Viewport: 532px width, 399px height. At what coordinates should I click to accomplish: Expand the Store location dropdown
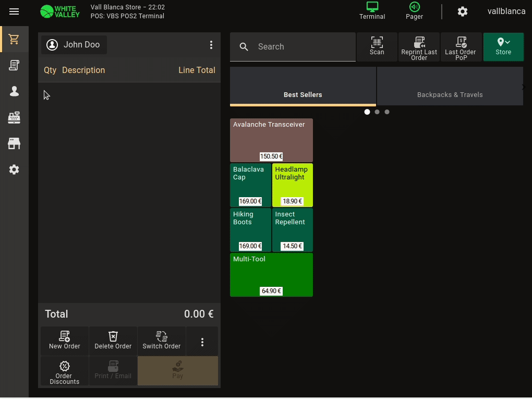pyautogui.click(x=503, y=46)
